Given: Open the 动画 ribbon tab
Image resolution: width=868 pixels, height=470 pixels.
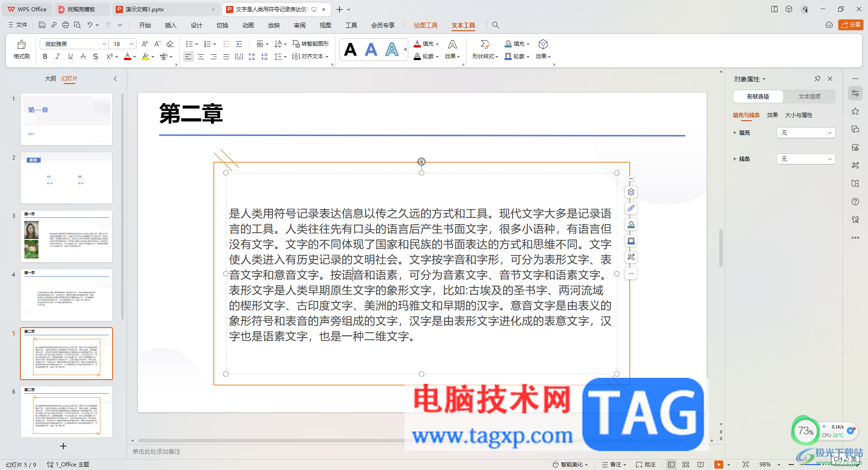Looking at the screenshot, I should pyautogui.click(x=248, y=25).
